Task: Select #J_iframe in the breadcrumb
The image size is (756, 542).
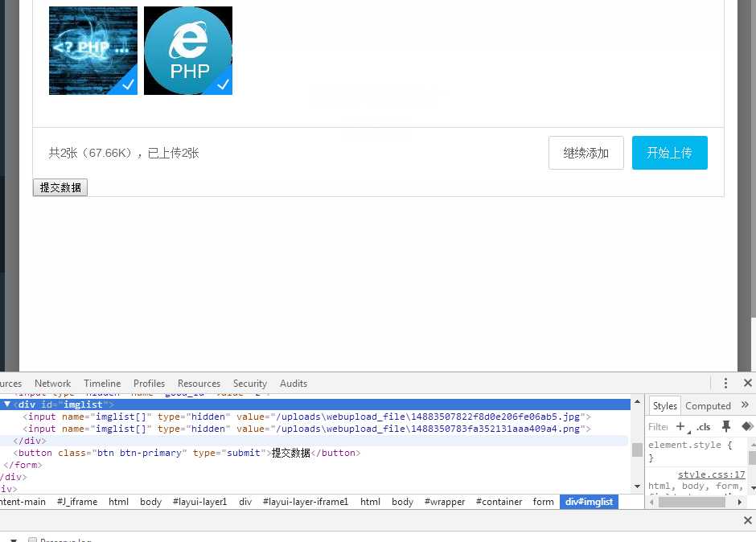Action: (x=77, y=502)
